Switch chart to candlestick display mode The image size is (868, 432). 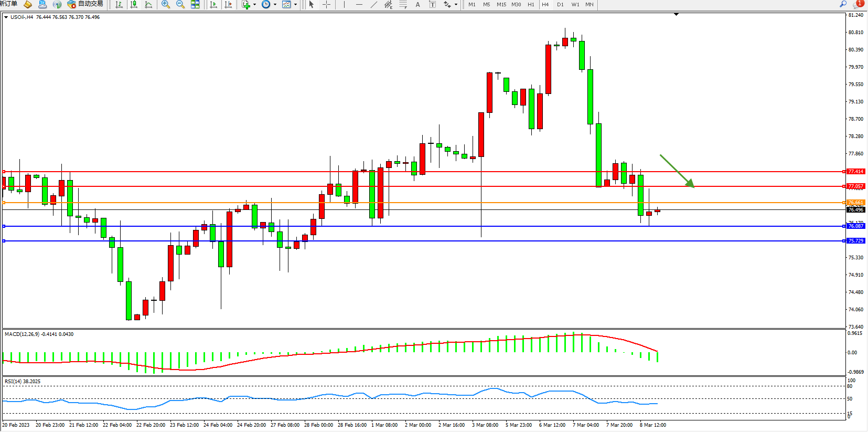pos(134,5)
